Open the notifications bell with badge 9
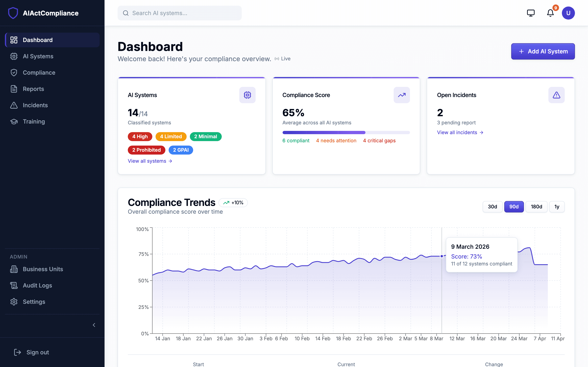 tap(550, 13)
